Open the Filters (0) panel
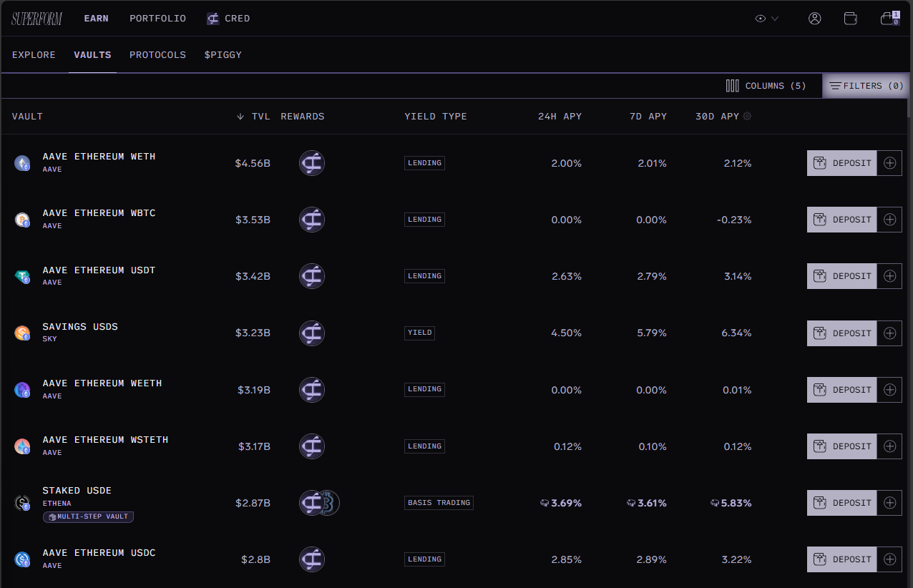 [866, 86]
